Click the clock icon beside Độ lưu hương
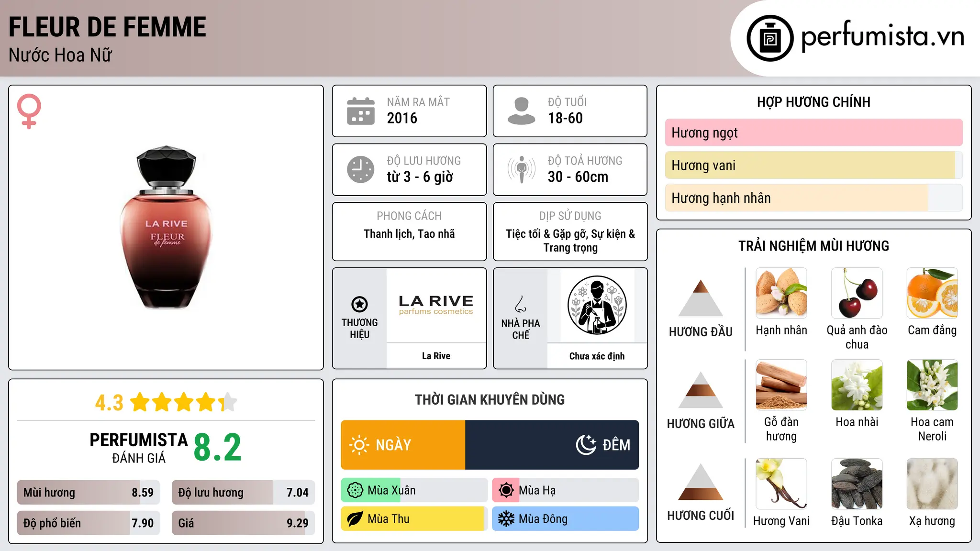The width and height of the screenshot is (980, 551). tap(361, 169)
